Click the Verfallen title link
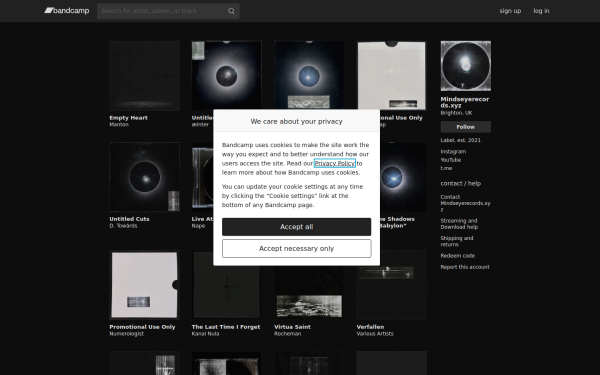This screenshot has height=375, width=600. (x=370, y=327)
